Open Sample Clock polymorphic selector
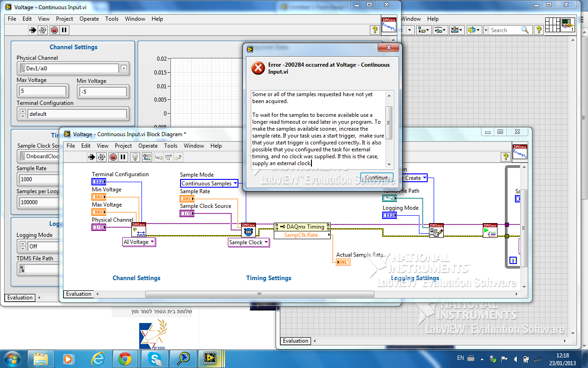The image size is (588, 368). 249,242
